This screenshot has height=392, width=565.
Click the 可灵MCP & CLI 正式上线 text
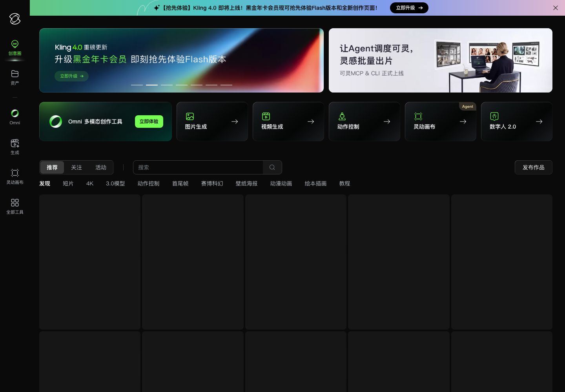(x=372, y=73)
